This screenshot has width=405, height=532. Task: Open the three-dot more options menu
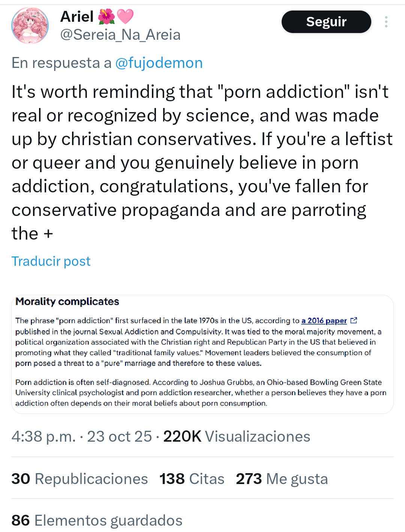point(386,22)
